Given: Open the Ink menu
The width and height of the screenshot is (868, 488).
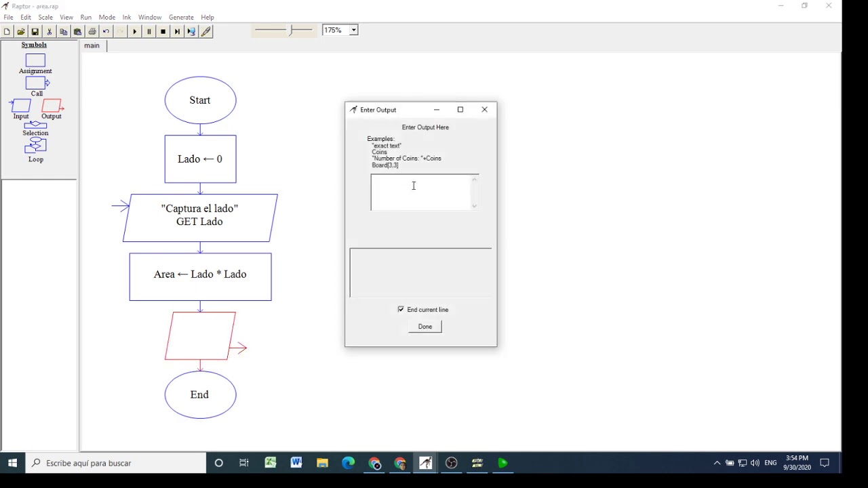Looking at the screenshot, I should 127,17.
